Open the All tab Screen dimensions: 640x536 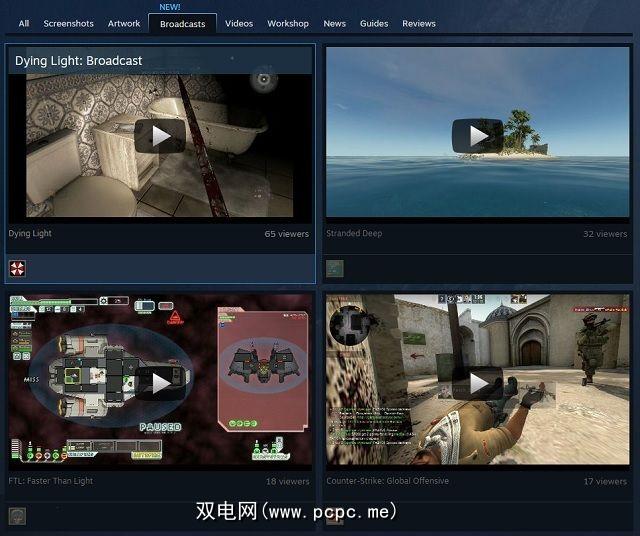point(24,24)
